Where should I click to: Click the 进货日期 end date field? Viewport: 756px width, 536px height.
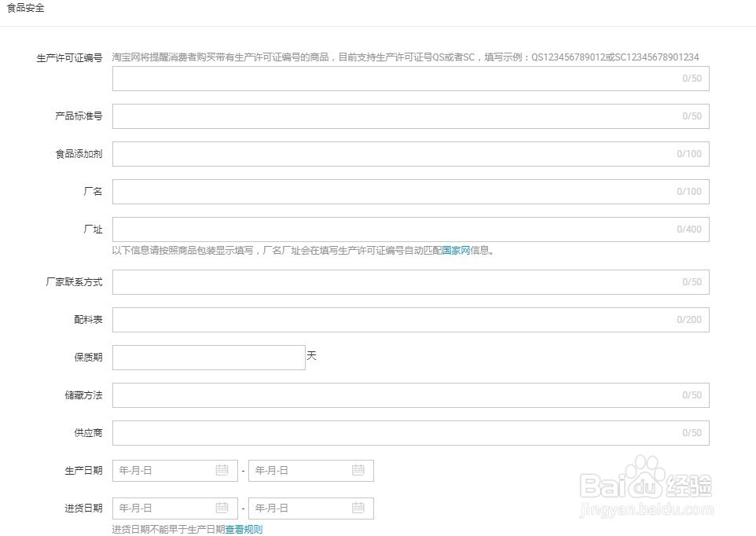(311, 508)
